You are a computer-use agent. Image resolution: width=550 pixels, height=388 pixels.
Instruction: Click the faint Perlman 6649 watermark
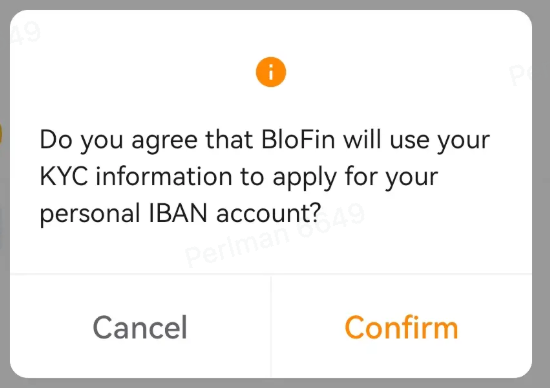point(275,235)
